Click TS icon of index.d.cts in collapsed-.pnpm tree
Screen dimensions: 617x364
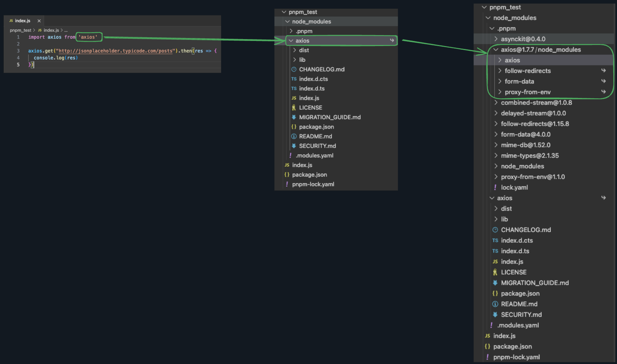click(x=294, y=79)
